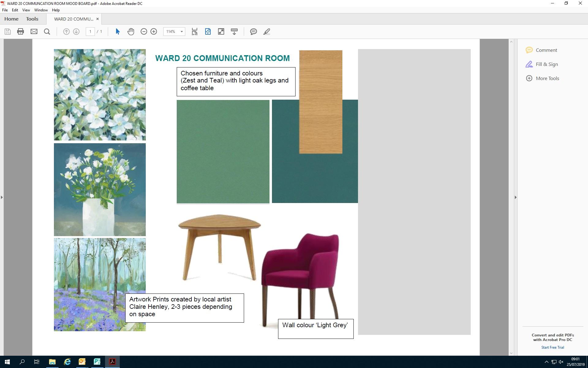Viewport: 588px width, 368px height.
Task: Click the light oak wood swatch
Action: click(321, 102)
